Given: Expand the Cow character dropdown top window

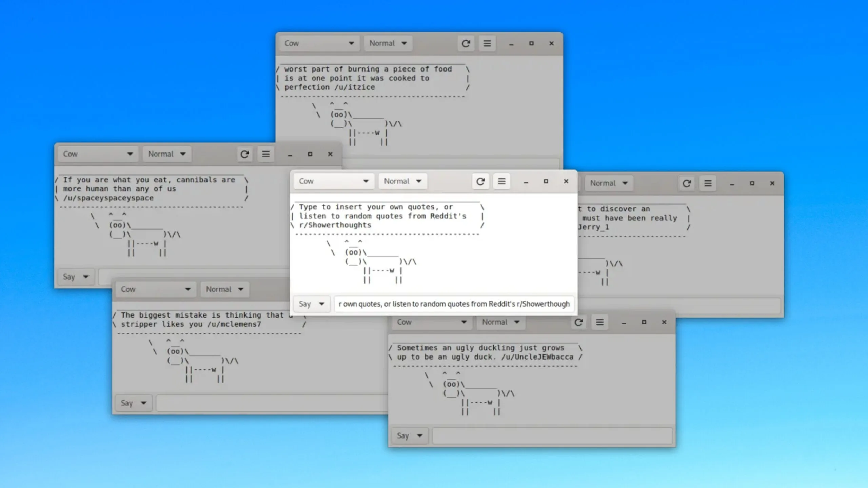Looking at the screenshot, I should (318, 43).
